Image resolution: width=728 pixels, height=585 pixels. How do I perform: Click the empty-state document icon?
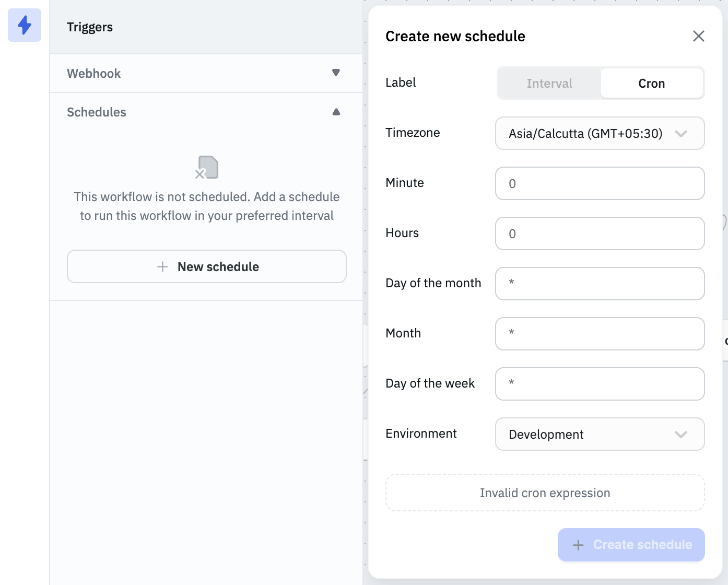tap(207, 167)
